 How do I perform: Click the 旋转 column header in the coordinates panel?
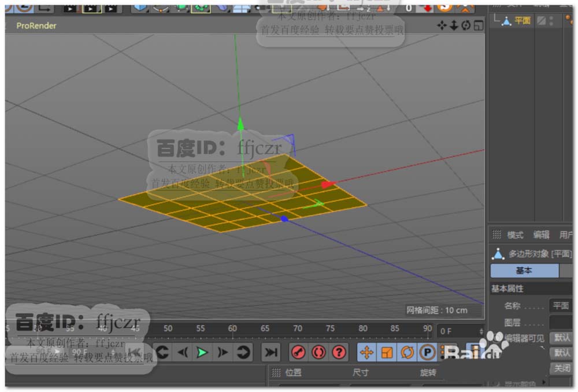[428, 373]
